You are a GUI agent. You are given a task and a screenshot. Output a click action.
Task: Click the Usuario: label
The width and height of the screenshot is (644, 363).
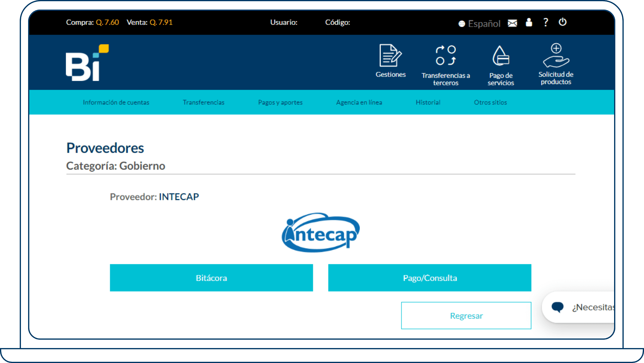[284, 22]
